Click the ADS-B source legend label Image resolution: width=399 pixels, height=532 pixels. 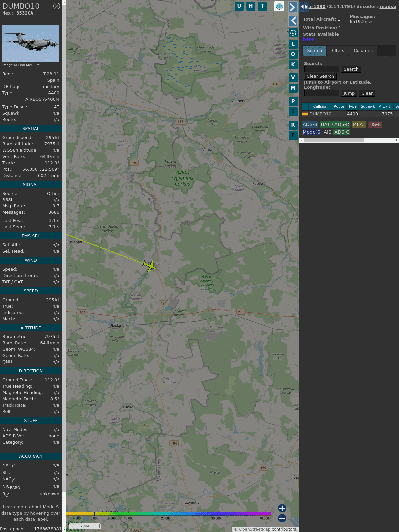[310, 124]
